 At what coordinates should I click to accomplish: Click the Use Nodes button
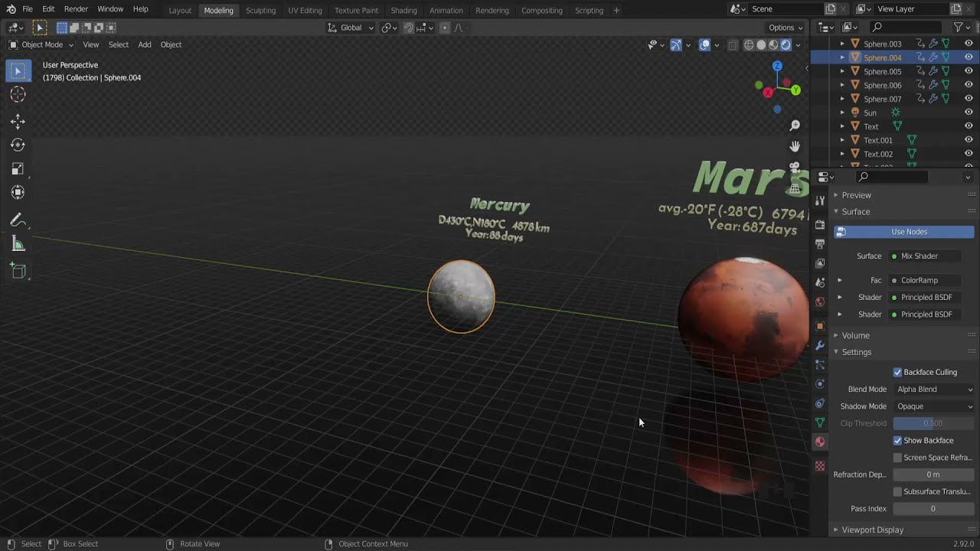pyautogui.click(x=909, y=231)
